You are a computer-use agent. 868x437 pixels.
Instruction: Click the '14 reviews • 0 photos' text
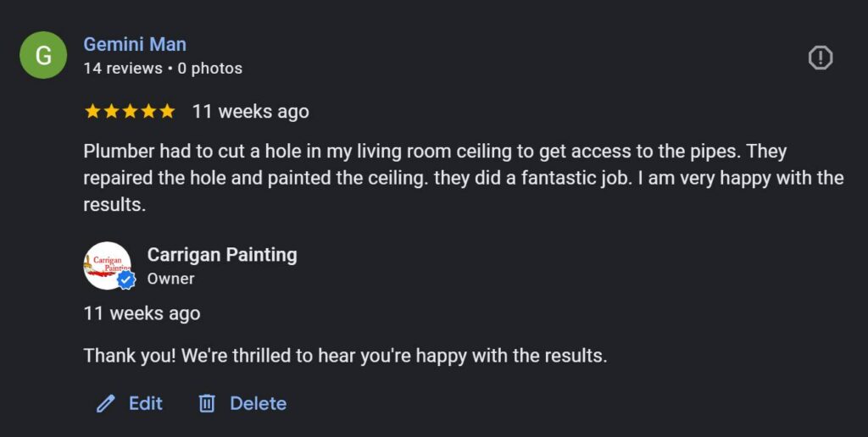point(163,69)
